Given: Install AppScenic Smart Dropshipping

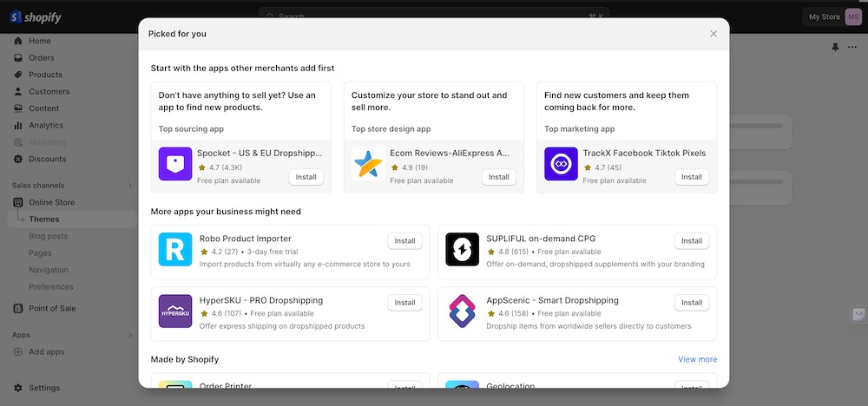Looking at the screenshot, I should click(692, 303).
